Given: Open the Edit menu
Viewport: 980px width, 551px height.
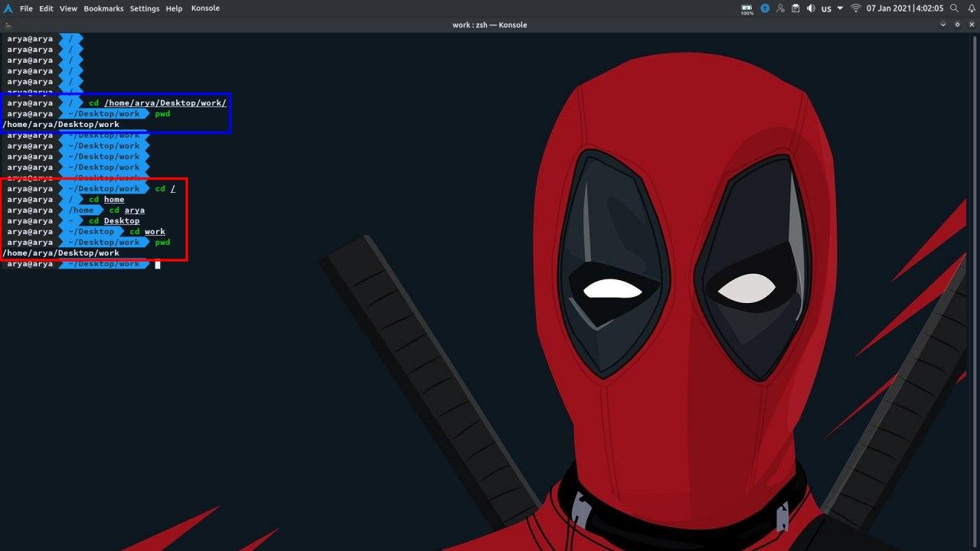Looking at the screenshot, I should click(x=46, y=8).
